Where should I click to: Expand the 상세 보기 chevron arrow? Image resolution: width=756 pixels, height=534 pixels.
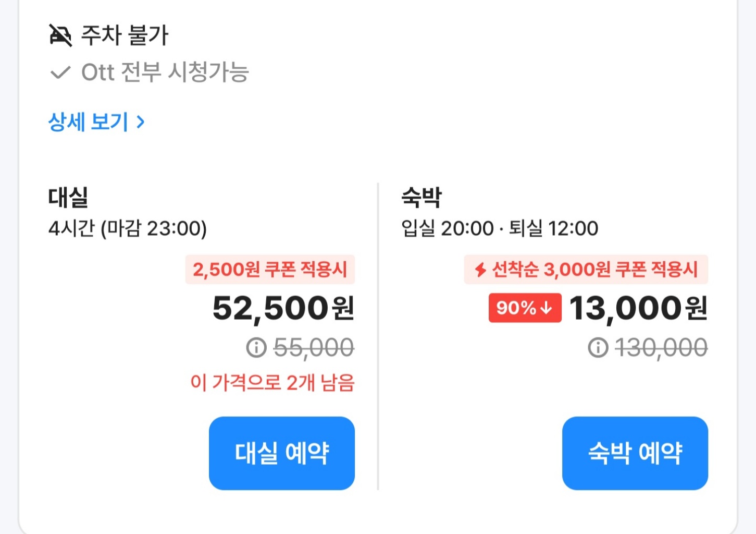point(140,122)
